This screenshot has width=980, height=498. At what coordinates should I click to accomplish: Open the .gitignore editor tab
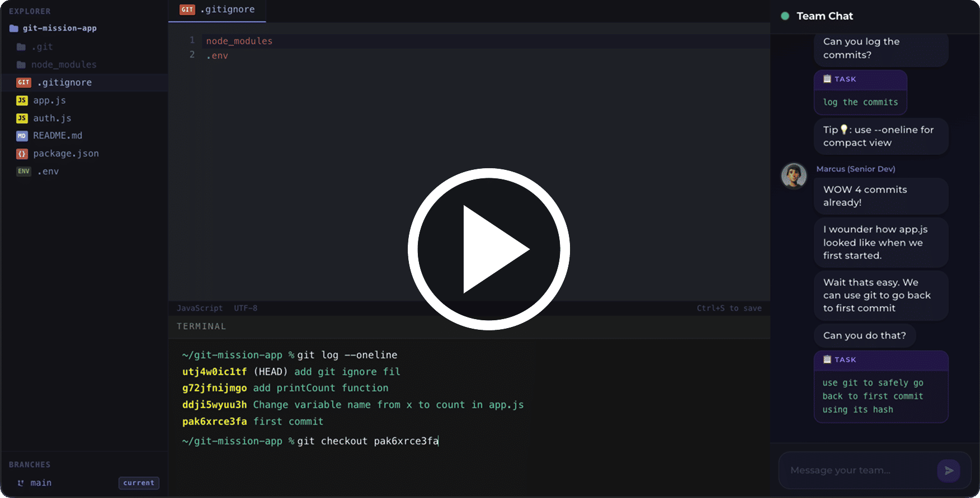pyautogui.click(x=217, y=10)
